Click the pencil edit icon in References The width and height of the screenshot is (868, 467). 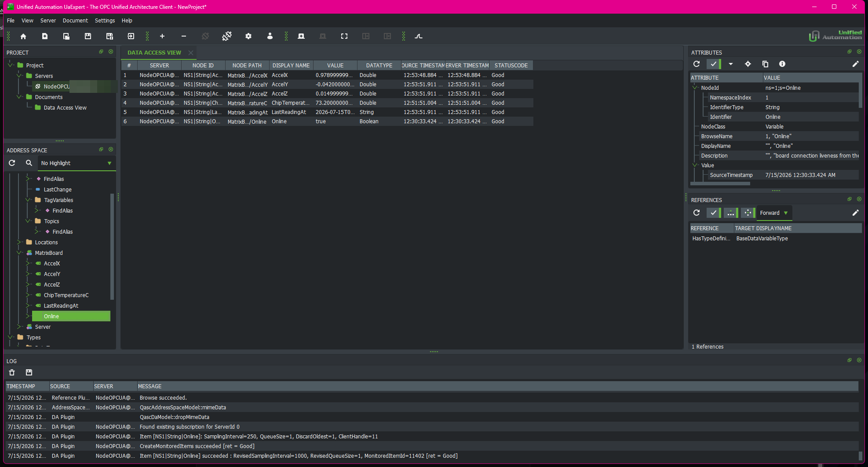[856, 213]
